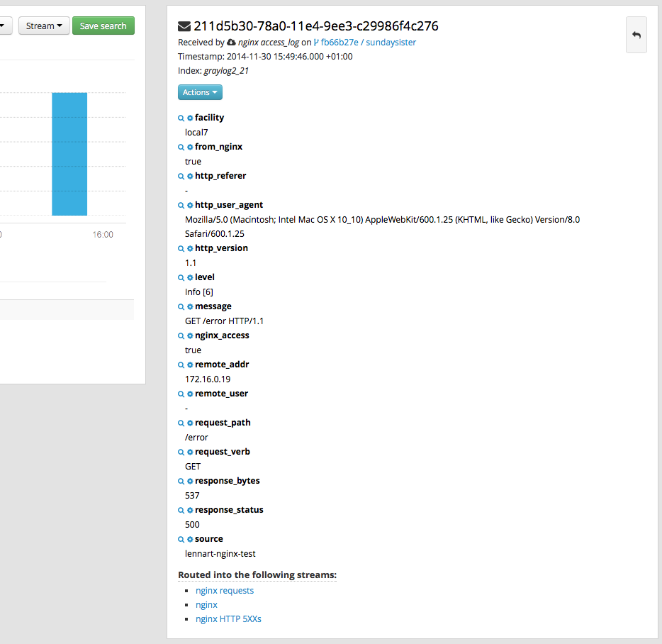Expand the Stream dropdown button
662x644 pixels.
coord(44,26)
